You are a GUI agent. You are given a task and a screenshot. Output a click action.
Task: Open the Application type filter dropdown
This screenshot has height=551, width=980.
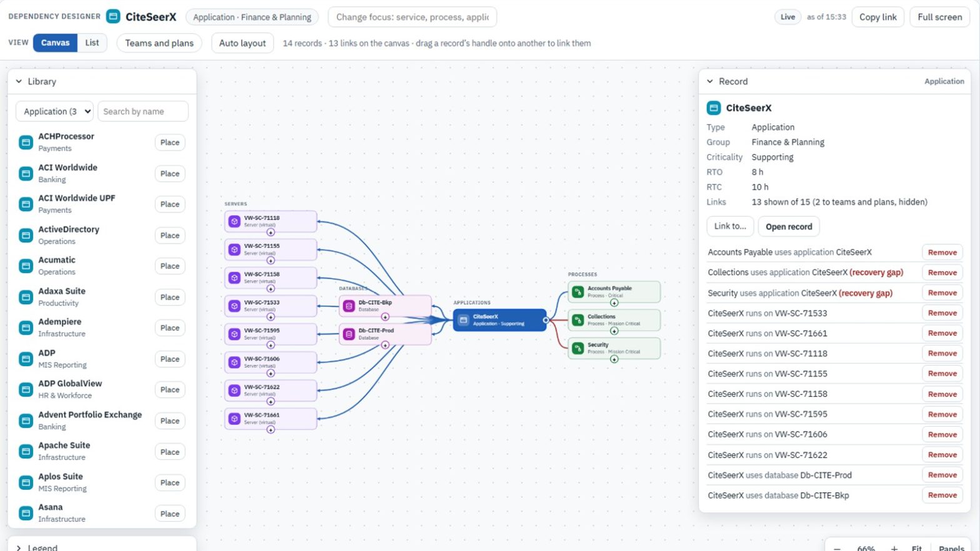[x=54, y=111]
